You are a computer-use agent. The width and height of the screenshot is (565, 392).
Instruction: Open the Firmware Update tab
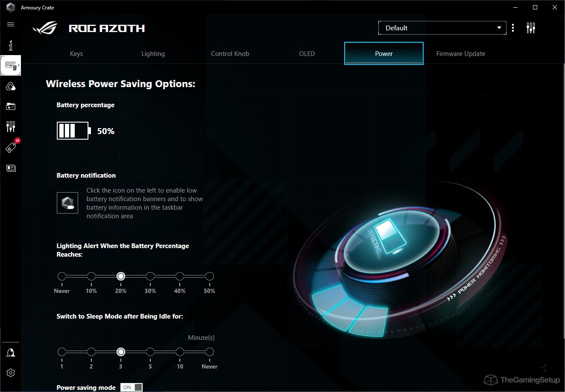click(460, 53)
